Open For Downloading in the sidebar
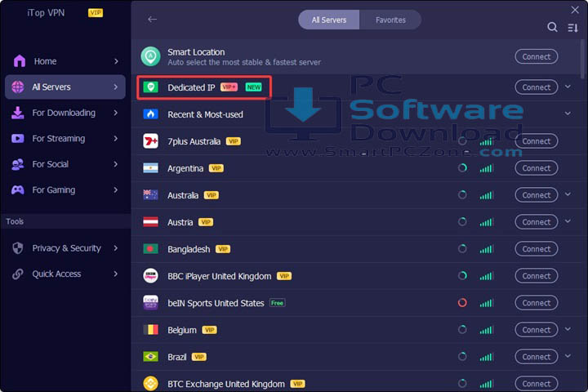 pyautogui.click(x=65, y=113)
